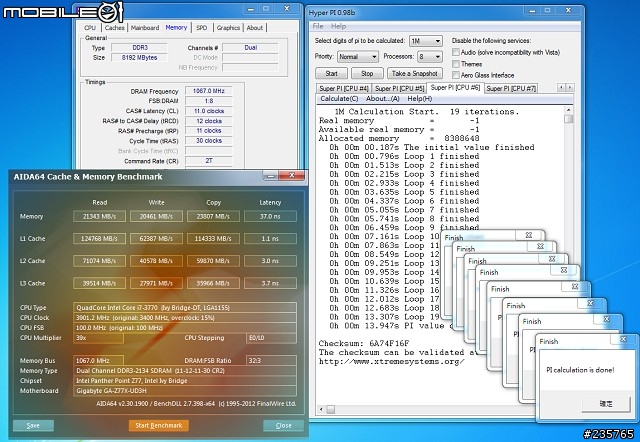This screenshot has width=640, height=442.
Task: Click the vertical scrollbar up arrow in Super PI log
Action: point(568,110)
